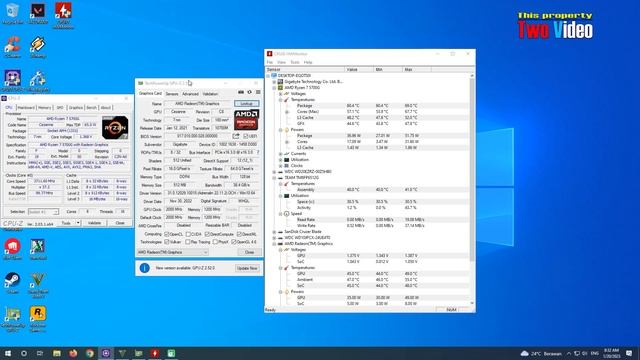Open the Windows Start menu
Screen dimensions: 640x360
8,353
